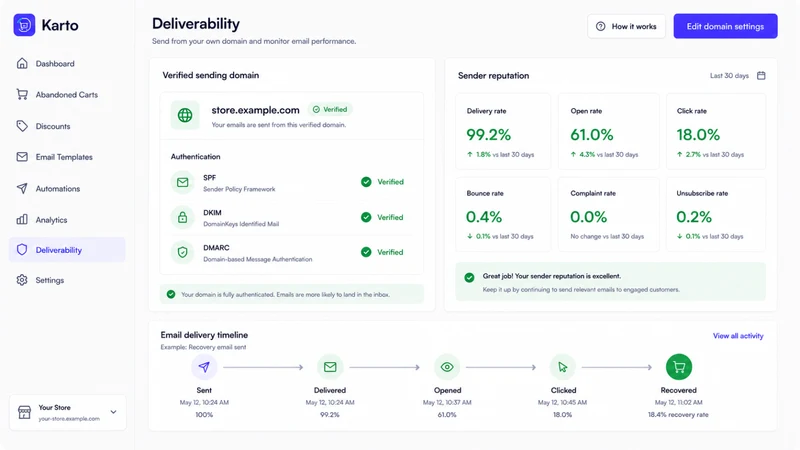
Task: Select the Unsubscribe rate 0.2% value
Action: (x=694, y=217)
